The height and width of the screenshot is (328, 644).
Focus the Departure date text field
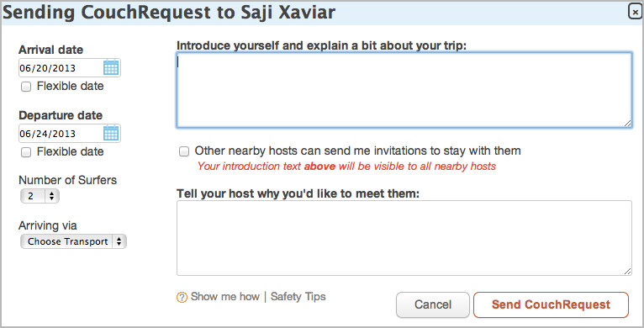[61, 134]
